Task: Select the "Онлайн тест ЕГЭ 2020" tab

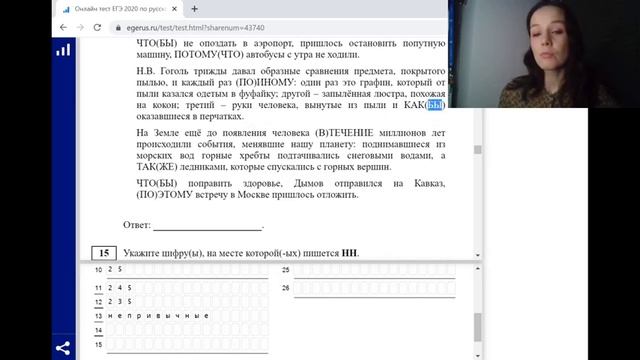Action: click(x=118, y=9)
